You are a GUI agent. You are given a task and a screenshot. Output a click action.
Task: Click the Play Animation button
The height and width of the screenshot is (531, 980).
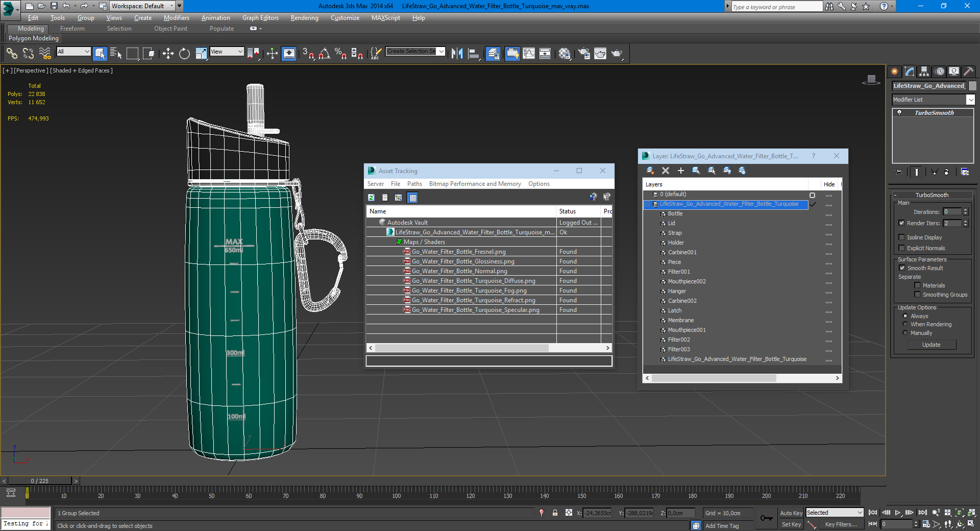897,513
